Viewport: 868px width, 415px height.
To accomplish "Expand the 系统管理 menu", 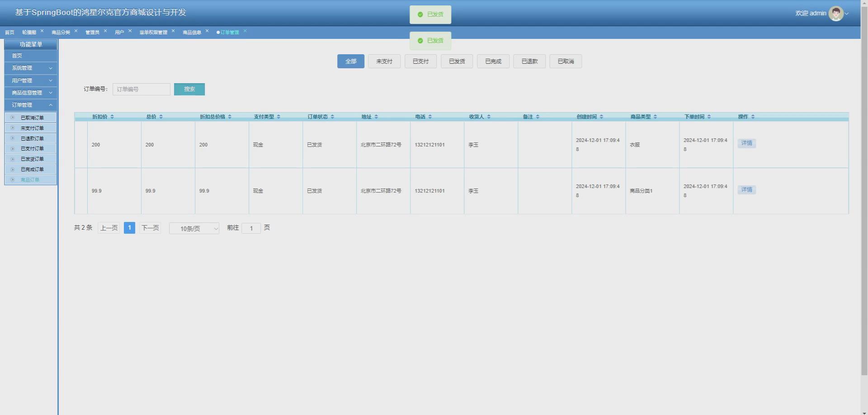I will [31, 68].
